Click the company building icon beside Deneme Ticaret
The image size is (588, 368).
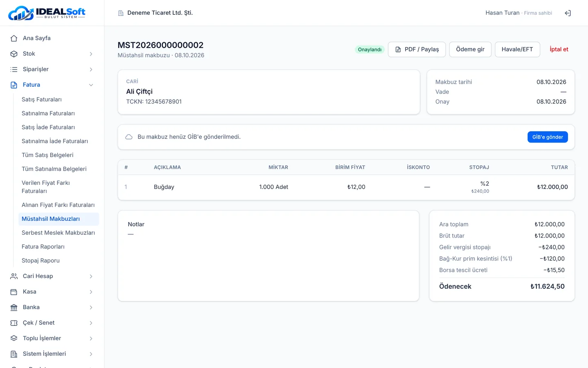pyautogui.click(x=121, y=13)
